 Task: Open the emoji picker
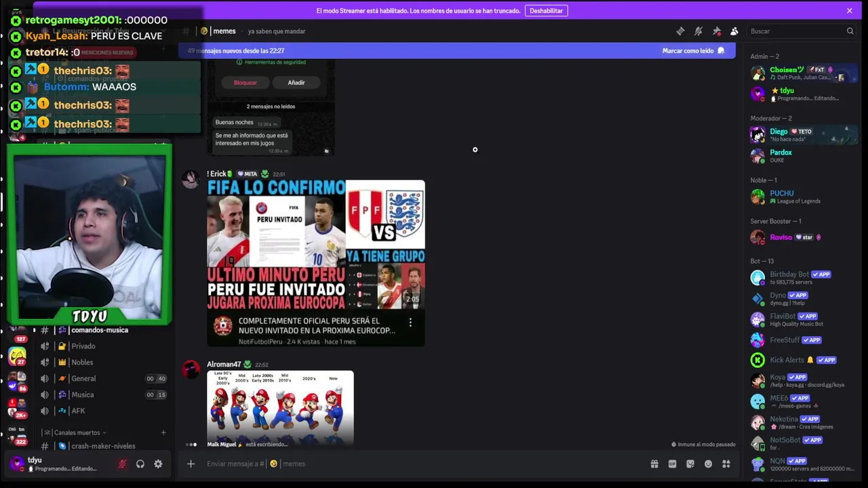[x=708, y=464]
